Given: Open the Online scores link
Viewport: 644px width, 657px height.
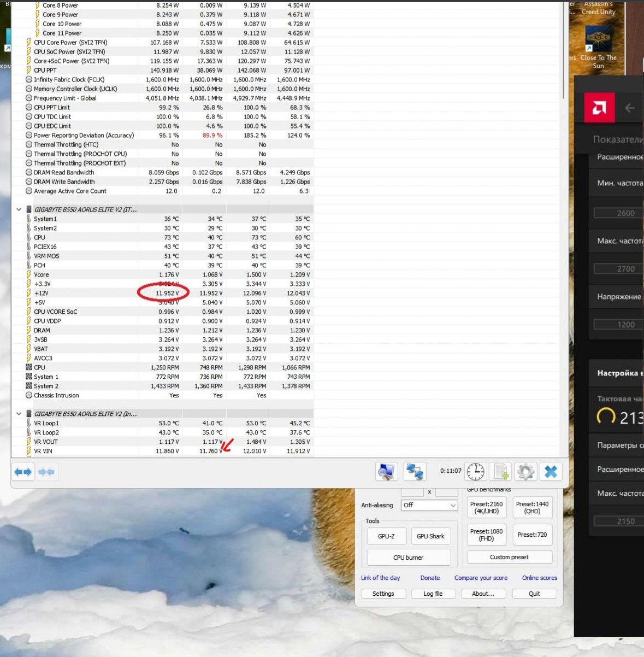Looking at the screenshot, I should [540, 578].
